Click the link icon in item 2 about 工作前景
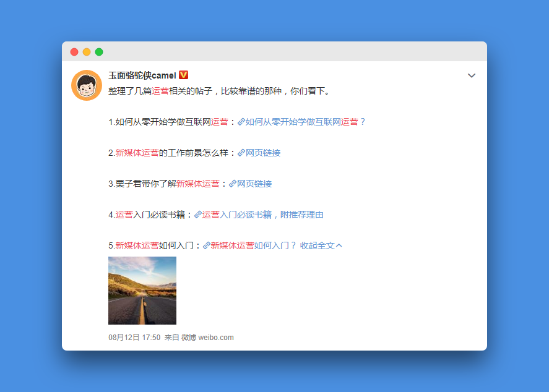 [241, 153]
